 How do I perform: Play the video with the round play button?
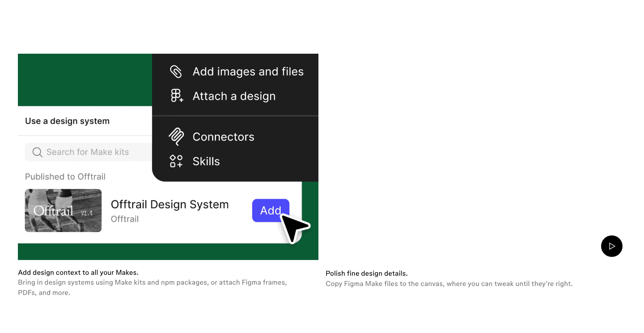[x=612, y=246]
